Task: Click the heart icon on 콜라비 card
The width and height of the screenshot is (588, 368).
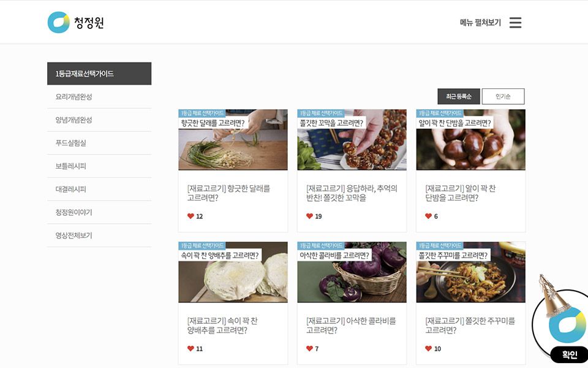Action: tap(309, 348)
